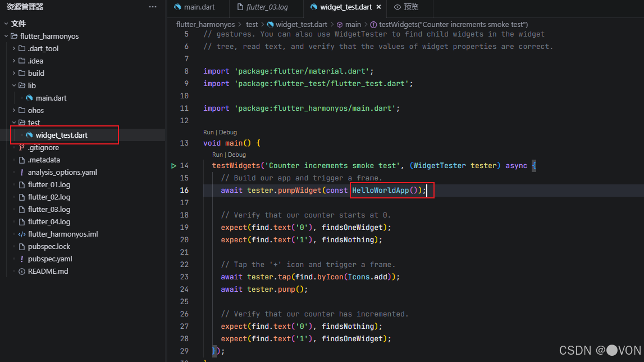Click line number 19 in gutter
The height and width of the screenshot is (362, 644).
tap(184, 227)
